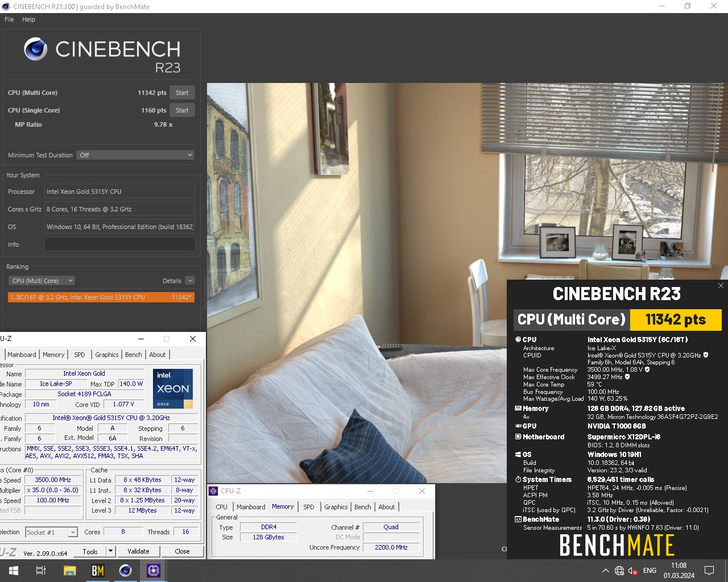The width and height of the screenshot is (728, 582).
Task: Switch to SPD tab in bottom CPU-Z window
Action: click(x=309, y=507)
